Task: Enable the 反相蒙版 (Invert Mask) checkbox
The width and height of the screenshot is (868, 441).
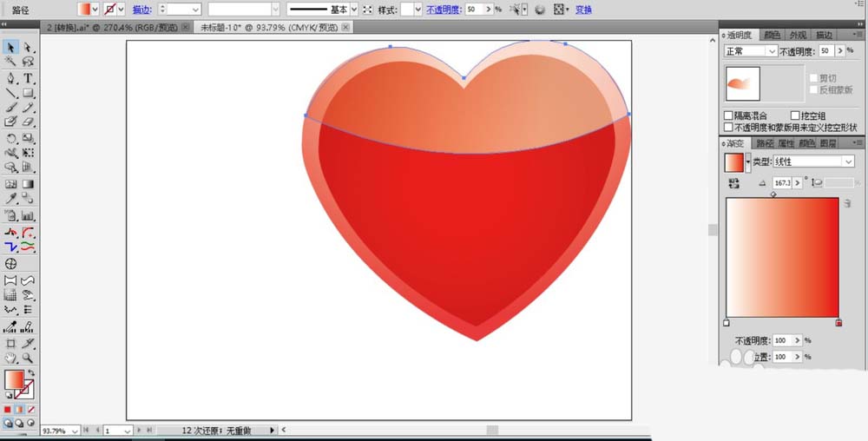Action: (813, 89)
